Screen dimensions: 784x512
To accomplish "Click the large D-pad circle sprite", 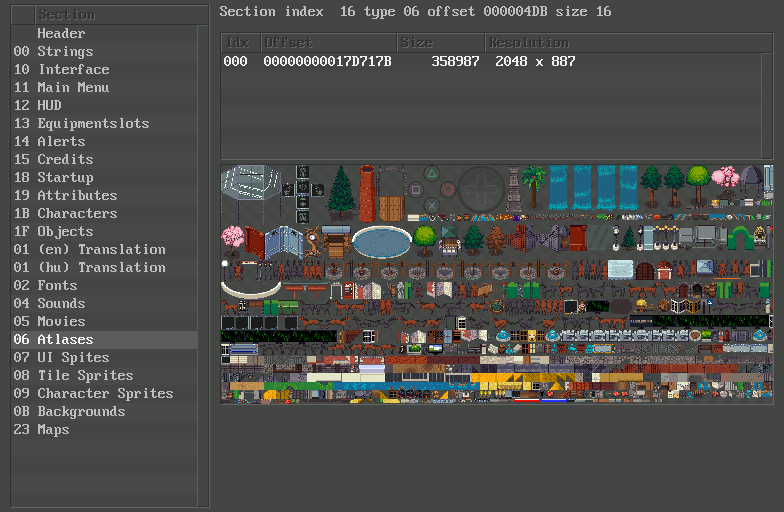I will [x=482, y=188].
